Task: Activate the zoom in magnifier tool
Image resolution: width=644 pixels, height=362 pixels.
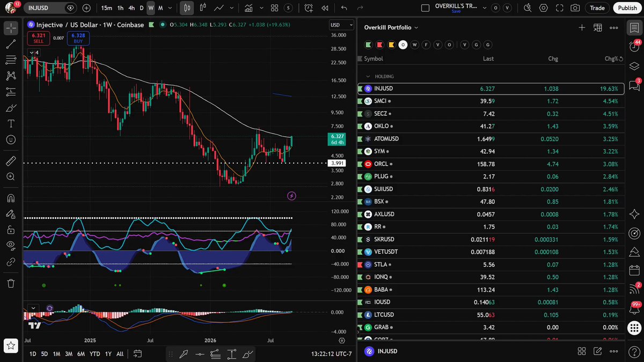Action: [11, 176]
